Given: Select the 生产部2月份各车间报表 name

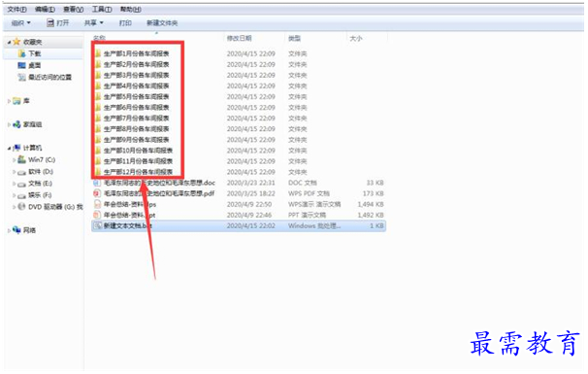Looking at the screenshot, I should (x=136, y=64).
